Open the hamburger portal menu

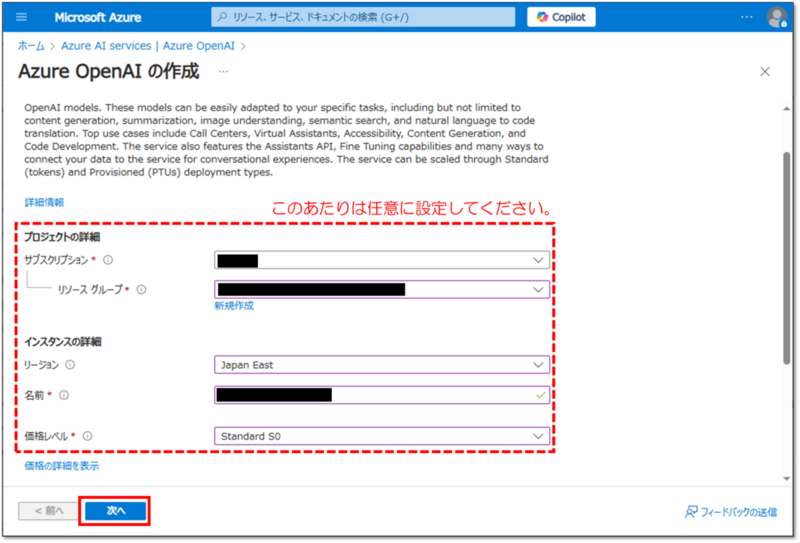[21, 17]
